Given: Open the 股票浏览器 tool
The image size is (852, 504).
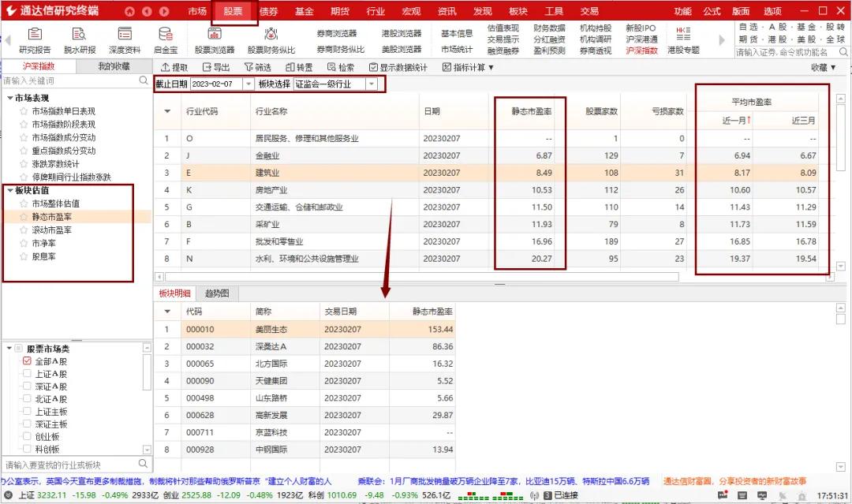Looking at the screenshot, I should tap(215, 41).
